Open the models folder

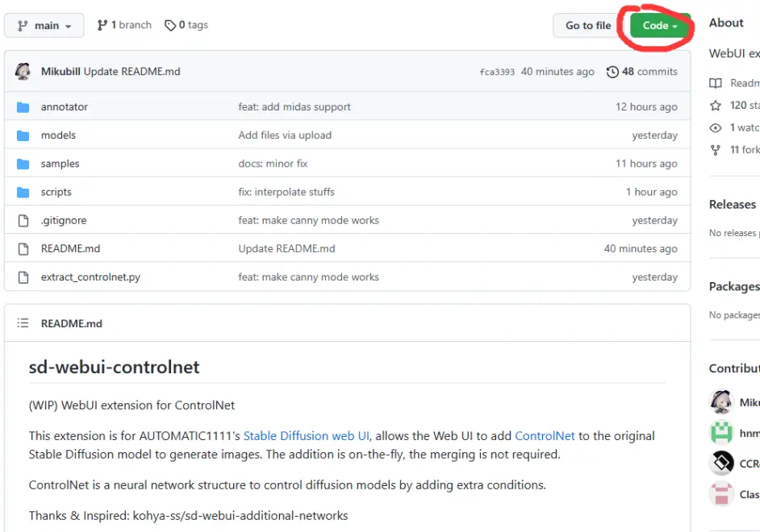58,135
